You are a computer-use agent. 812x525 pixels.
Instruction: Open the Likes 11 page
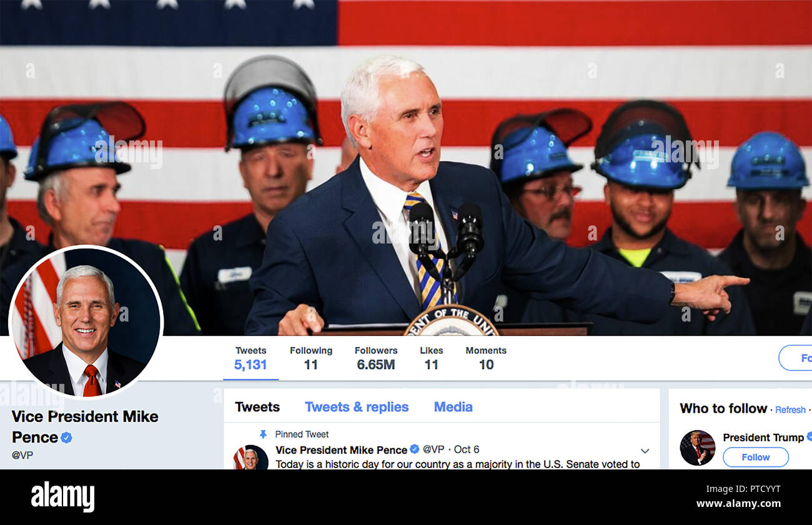431,358
